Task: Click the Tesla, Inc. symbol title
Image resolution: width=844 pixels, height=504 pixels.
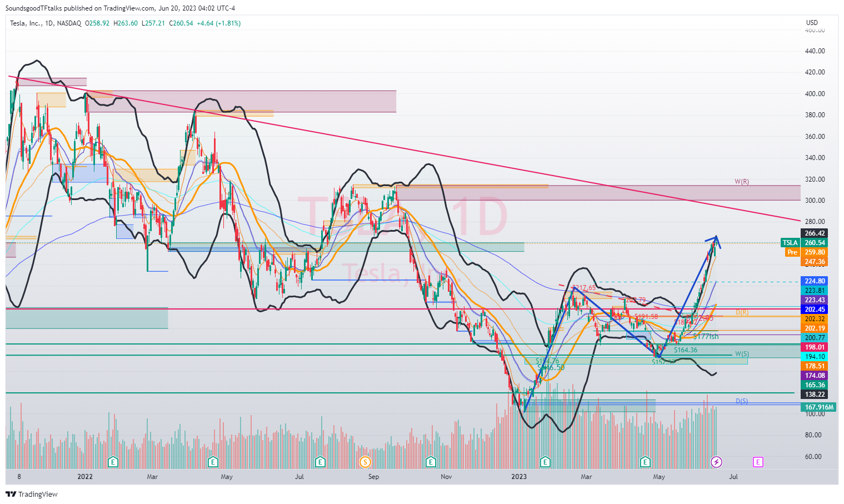Action: 26,23
